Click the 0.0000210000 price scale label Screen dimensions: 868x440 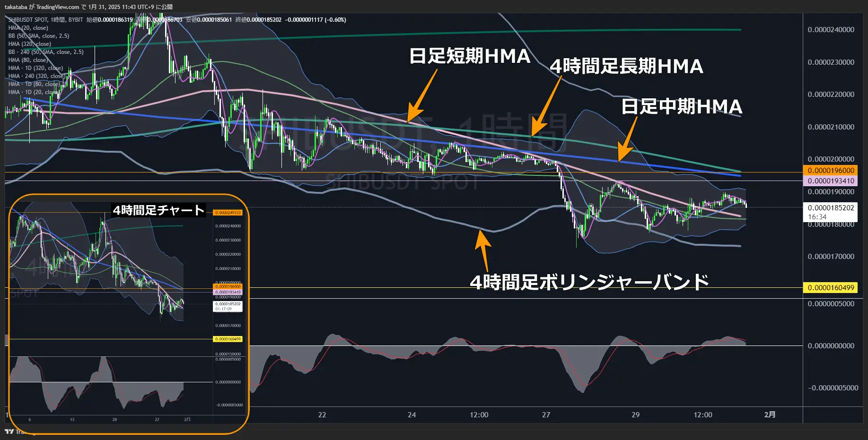[831, 127]
